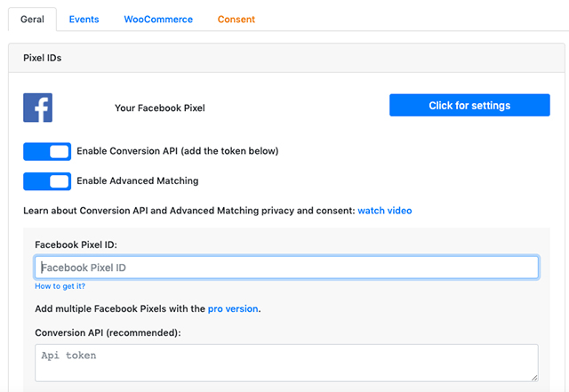Follow the 'pro version' link
The width and height of the screenshot is (569, 392).
233,308
